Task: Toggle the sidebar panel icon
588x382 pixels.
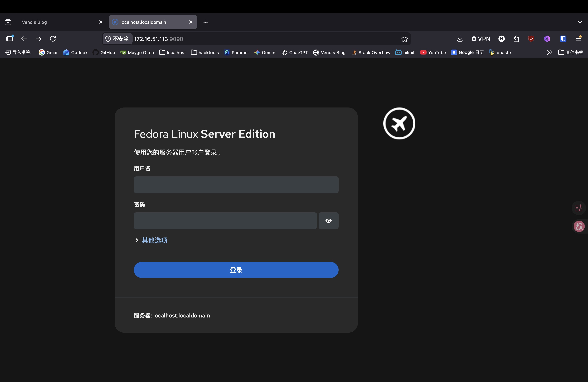Action: click(10, 39)
